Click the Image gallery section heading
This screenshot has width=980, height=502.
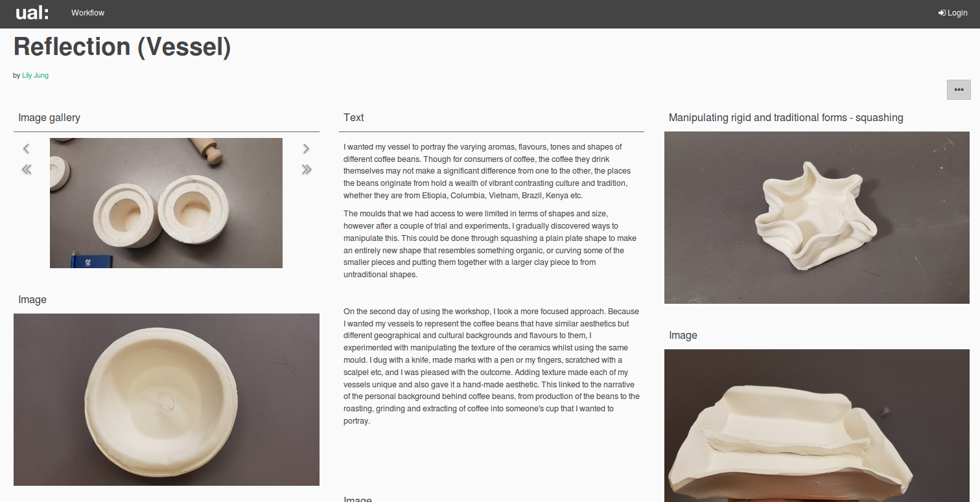pos(49,117)
